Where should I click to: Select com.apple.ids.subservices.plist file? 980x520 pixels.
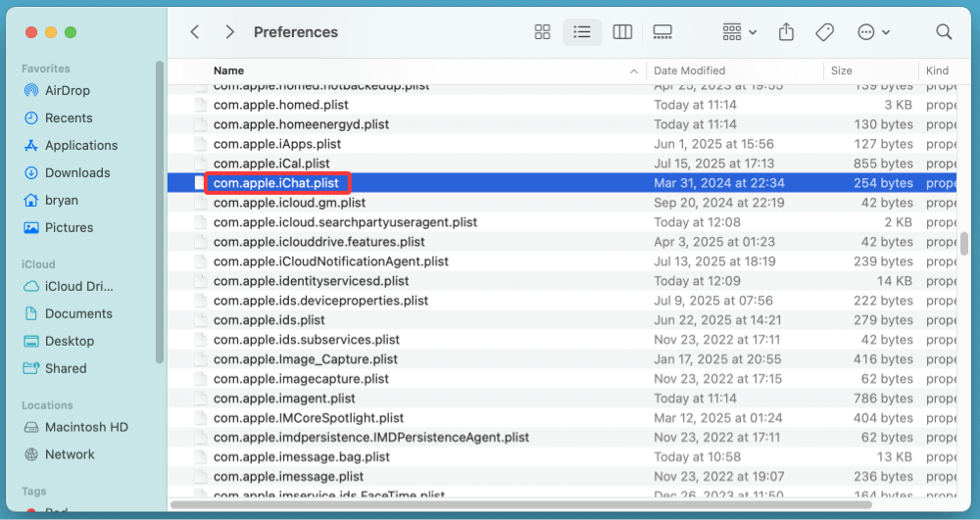pyautogui.click(x=306, y=340)
